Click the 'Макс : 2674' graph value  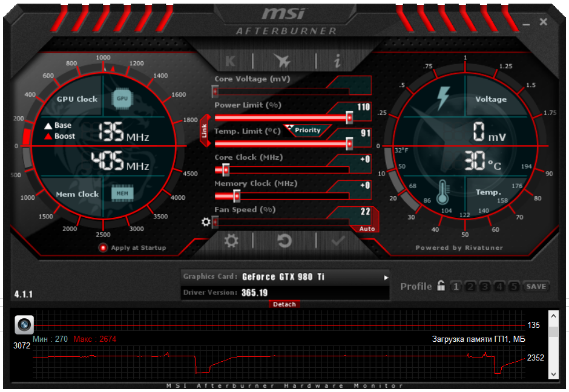(94, 339)
